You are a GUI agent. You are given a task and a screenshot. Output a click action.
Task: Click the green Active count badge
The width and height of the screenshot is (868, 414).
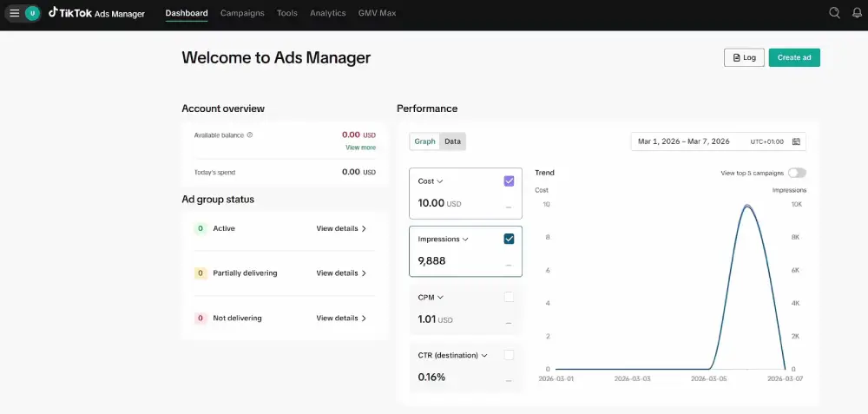201,228
